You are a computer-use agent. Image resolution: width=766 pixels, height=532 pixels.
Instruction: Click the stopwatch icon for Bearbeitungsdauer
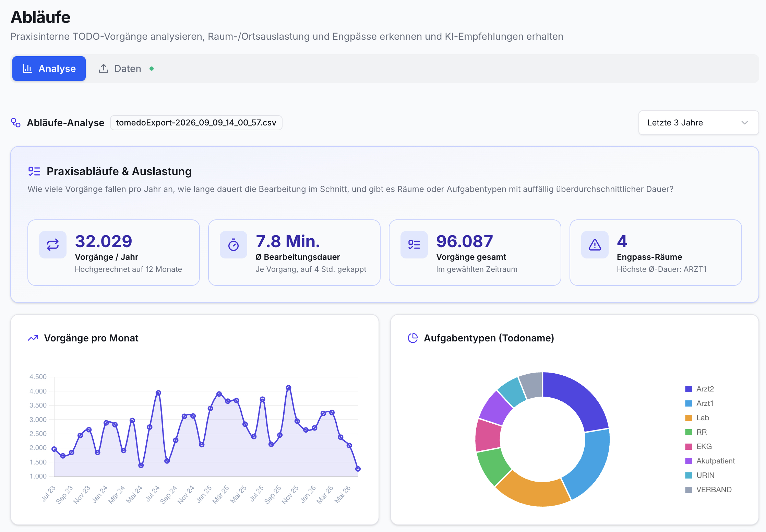coord(234,245)
